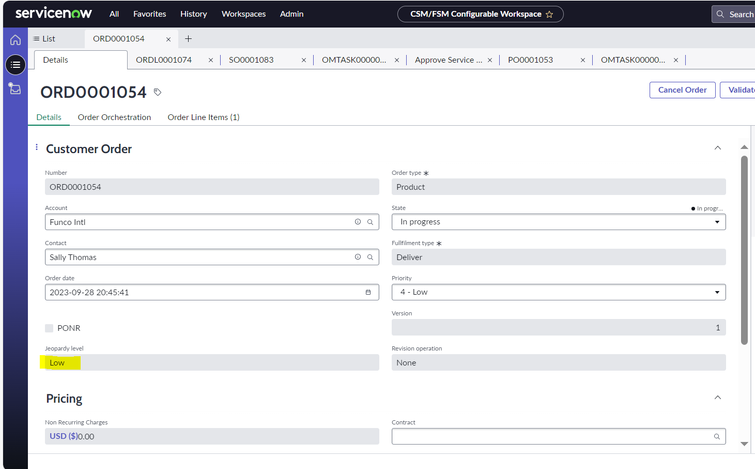
Task: Click the tag icon next to ORD0001054
Action: (x=157, y=92)
